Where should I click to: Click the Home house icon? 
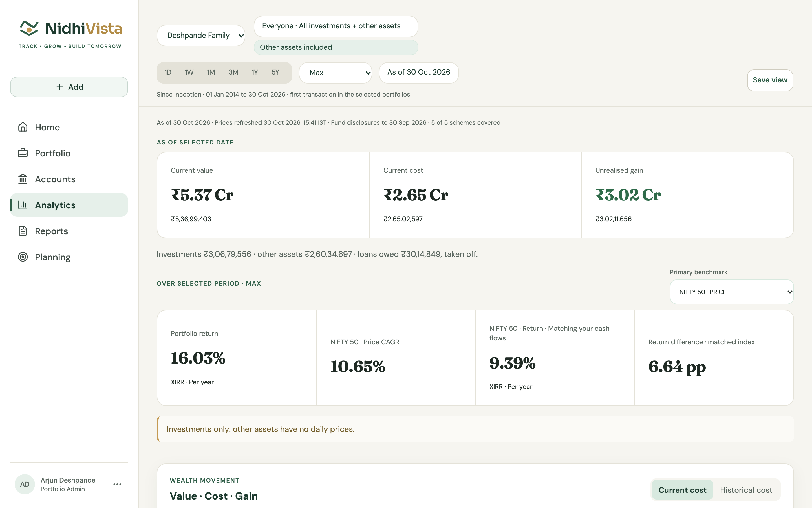23,127
